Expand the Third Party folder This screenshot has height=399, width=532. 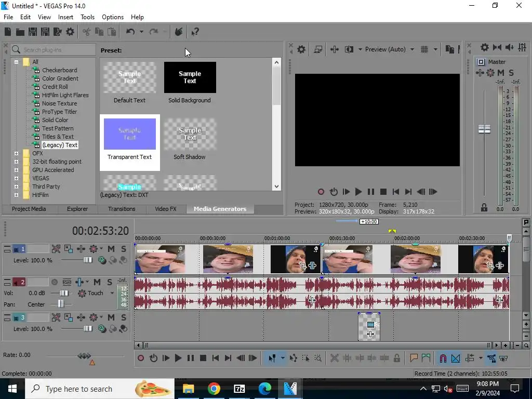(x=16, y=187)
